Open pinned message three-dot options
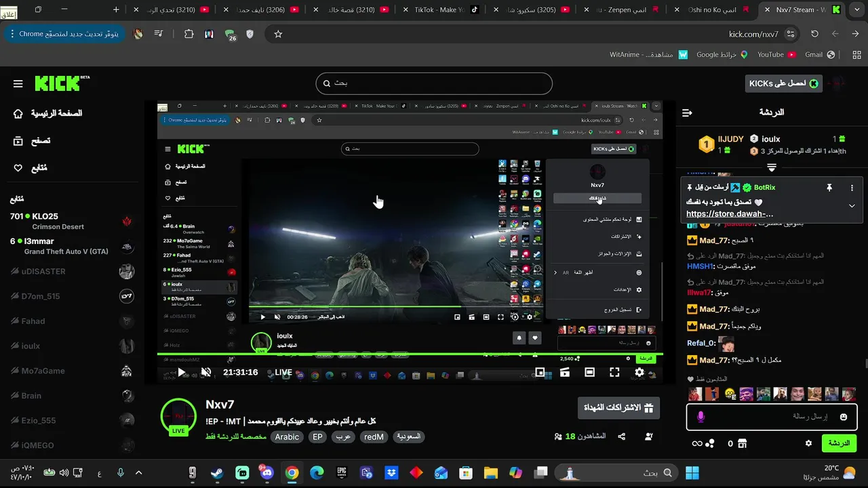This screenshot has height=488, width=868. [852, 188]
